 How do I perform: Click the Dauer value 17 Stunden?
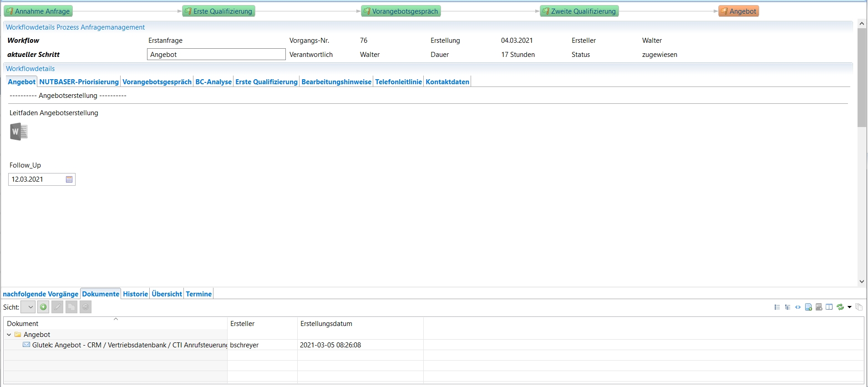[518, 55]
